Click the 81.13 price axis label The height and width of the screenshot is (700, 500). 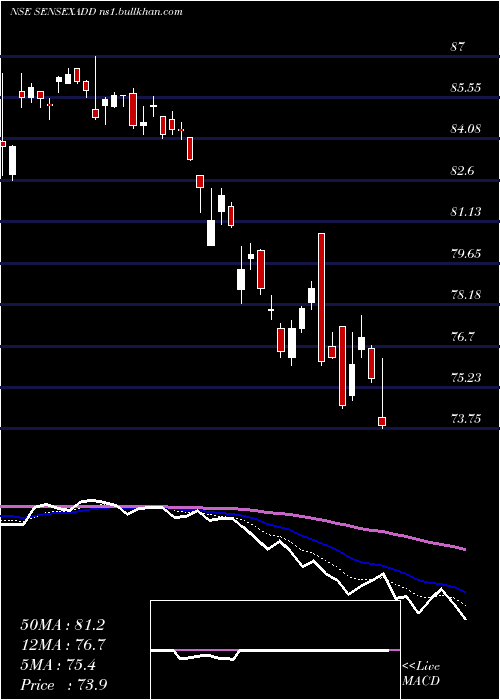pos(466,212)
